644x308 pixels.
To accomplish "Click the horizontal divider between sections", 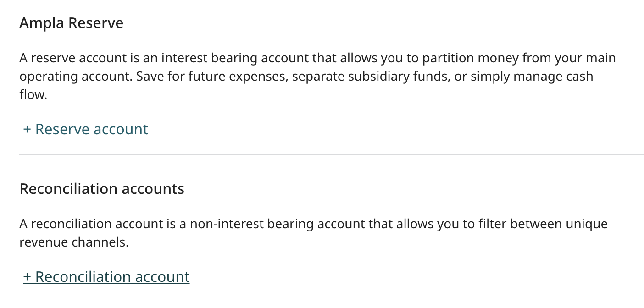I will pyautogui.click(x=332, y=155).
